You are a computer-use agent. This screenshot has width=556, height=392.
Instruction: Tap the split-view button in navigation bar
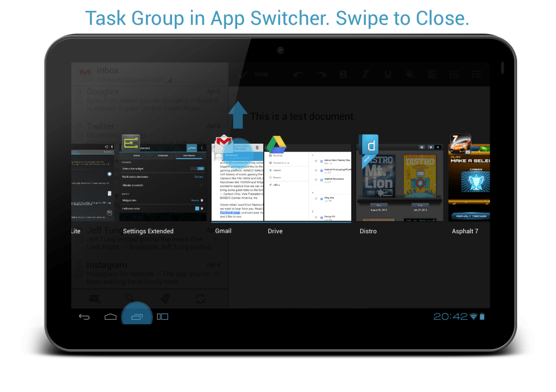tap(163, 317)
